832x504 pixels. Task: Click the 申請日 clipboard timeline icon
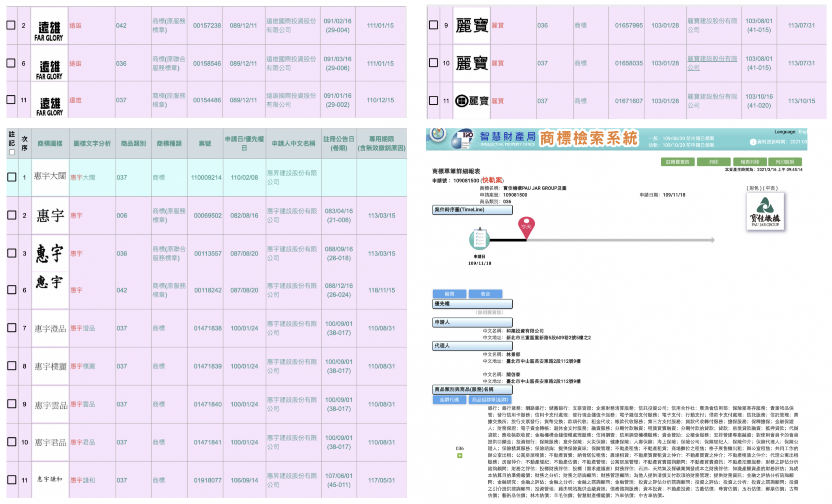pyautogui.click(x=479, y=239)
